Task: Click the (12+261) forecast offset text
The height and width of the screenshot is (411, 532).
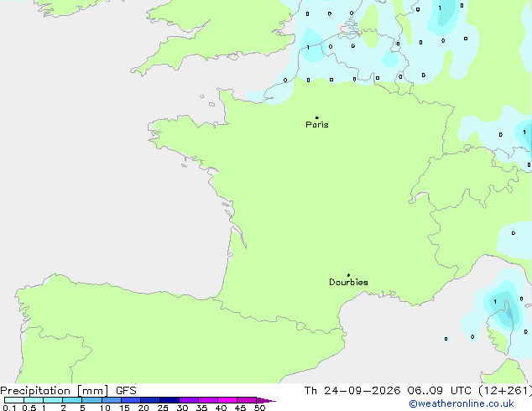Action: click(x=505, y=391)
